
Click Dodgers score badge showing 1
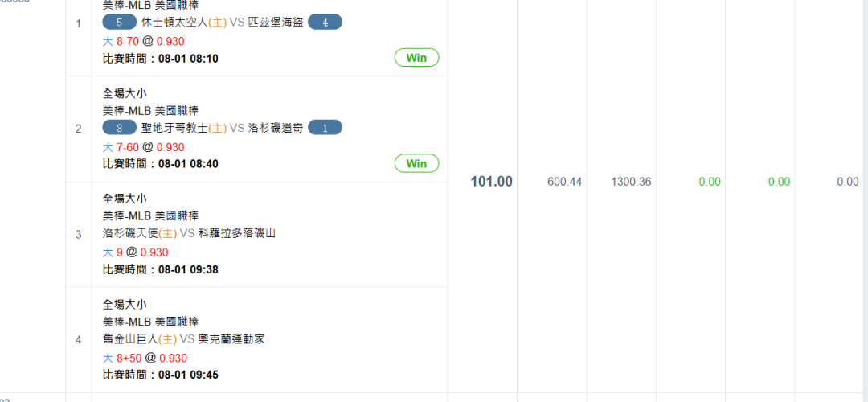[325, 128]
